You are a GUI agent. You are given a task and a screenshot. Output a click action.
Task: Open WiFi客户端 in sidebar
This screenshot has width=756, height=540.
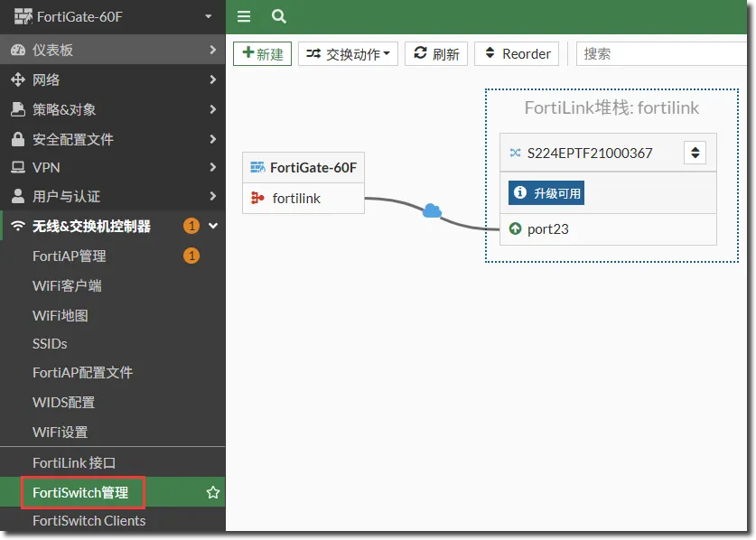tap(67, 285)
